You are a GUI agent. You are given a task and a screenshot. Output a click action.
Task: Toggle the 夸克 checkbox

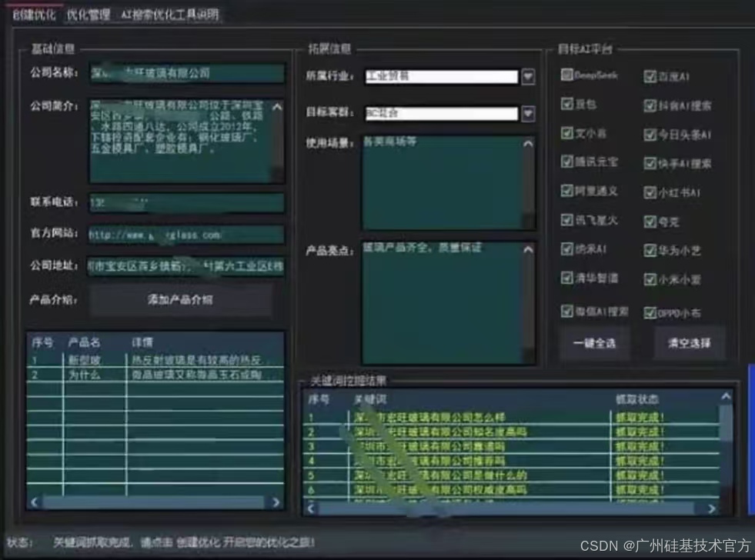click(x=650, y=222)
